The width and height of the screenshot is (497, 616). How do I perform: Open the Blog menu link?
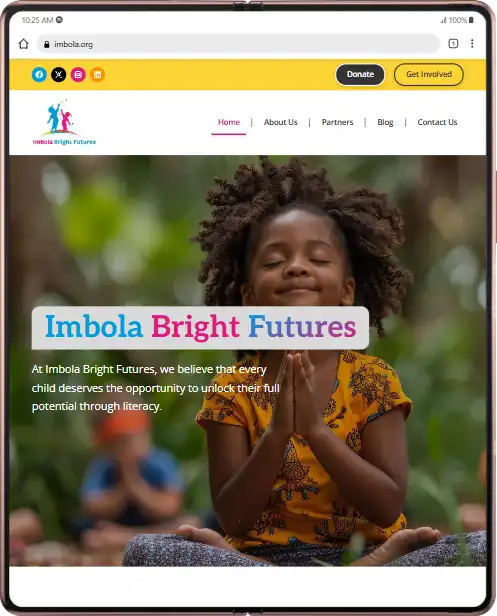(x=385, y=122)
